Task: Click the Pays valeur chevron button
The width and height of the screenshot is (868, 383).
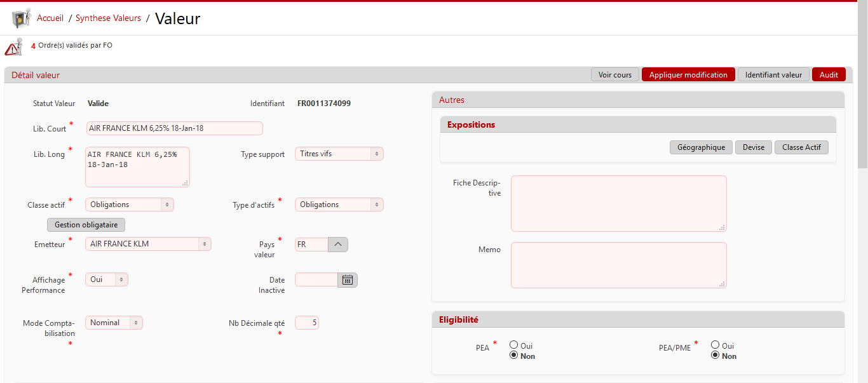Action: click(x=338, y=245)
